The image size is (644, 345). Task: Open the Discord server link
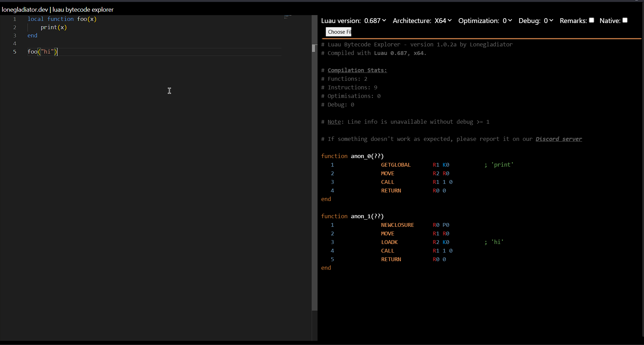[559, 139]
